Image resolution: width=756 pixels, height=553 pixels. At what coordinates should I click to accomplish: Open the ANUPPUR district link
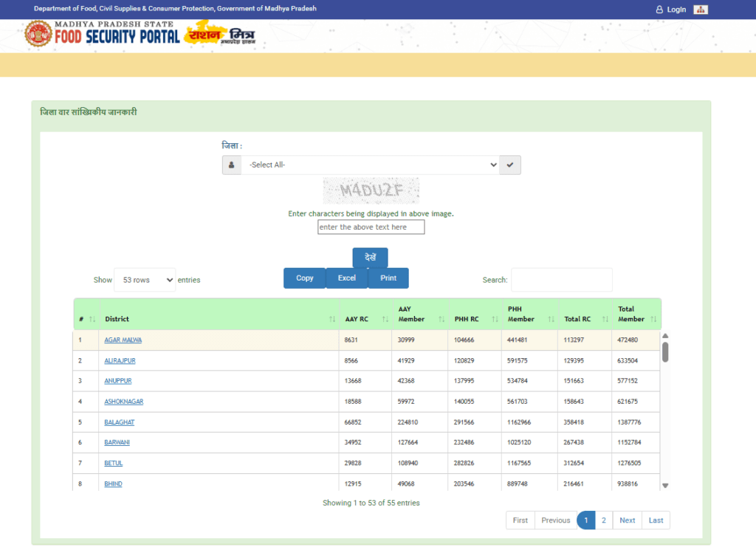click(117, 381)
